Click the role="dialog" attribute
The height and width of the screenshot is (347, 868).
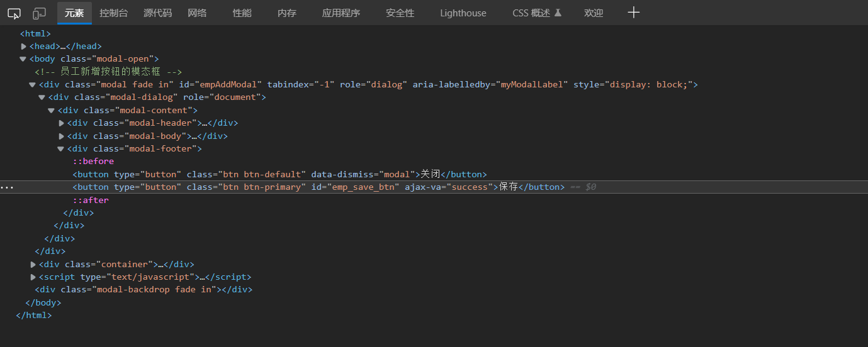[373, 84]
